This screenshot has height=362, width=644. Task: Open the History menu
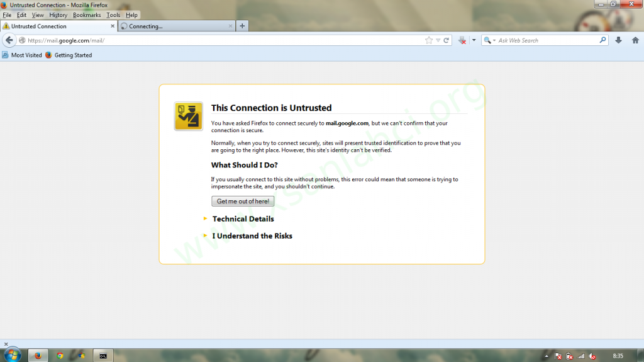(58, 15)
